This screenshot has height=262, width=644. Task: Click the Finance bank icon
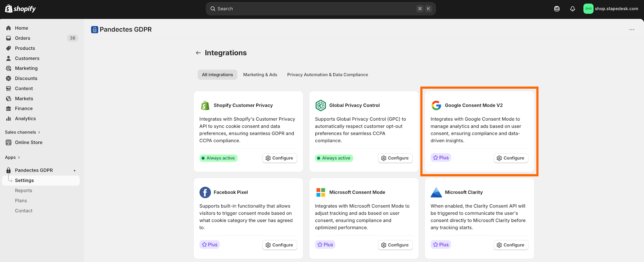(x=8, y=109)
